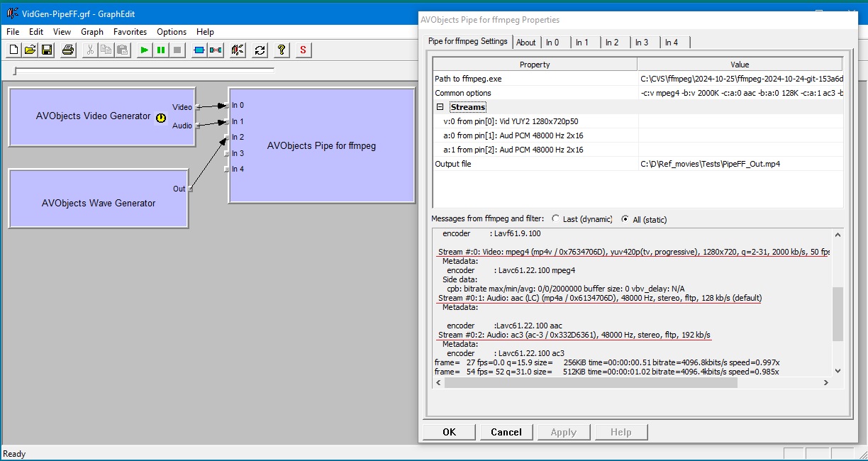Select the All (static) messages radio button

625,219
